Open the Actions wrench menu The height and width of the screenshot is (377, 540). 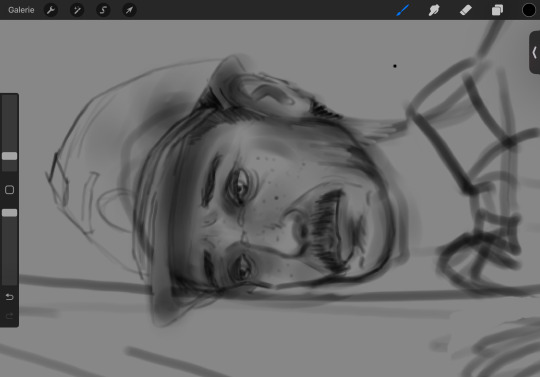(x=51, y=10)
